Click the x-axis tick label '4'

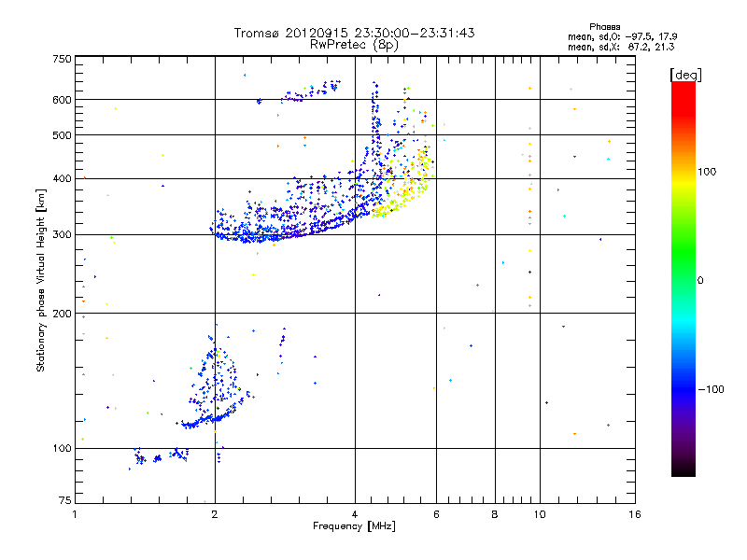tap(355, 515)
